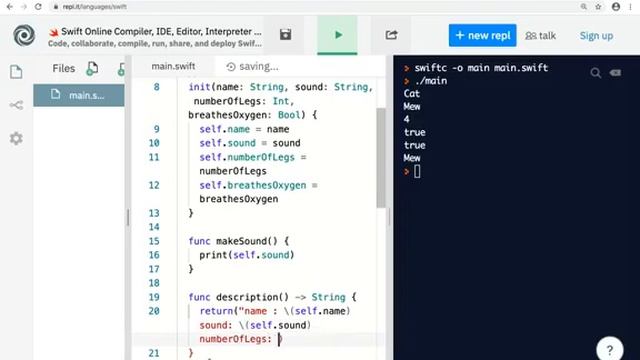Click the save floppy disk icon
The width and height of the screenshot is (640, 360).
pos(285,35)
